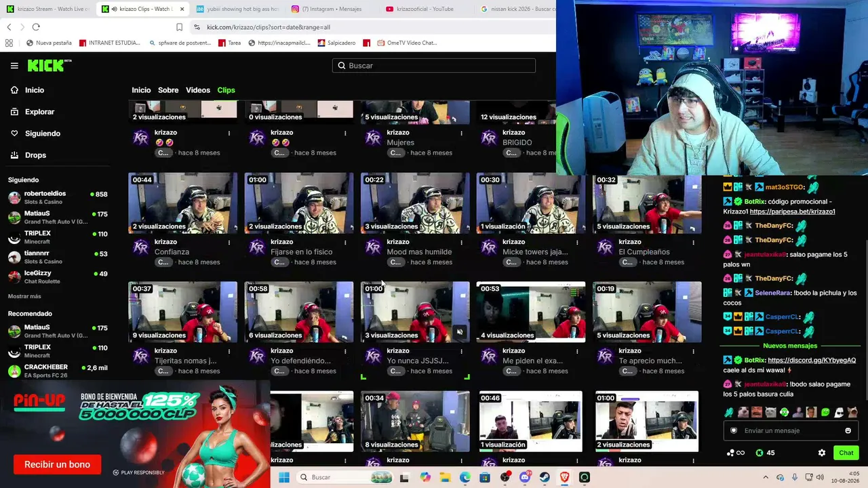The image size is (868, 488).
Task: Open options menu for Tijeritas nomas clip
Action: tap(229, 351)
